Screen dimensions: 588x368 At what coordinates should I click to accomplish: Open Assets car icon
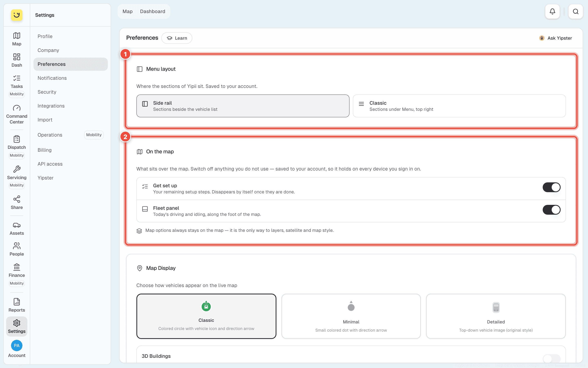[x=17, y=225]
